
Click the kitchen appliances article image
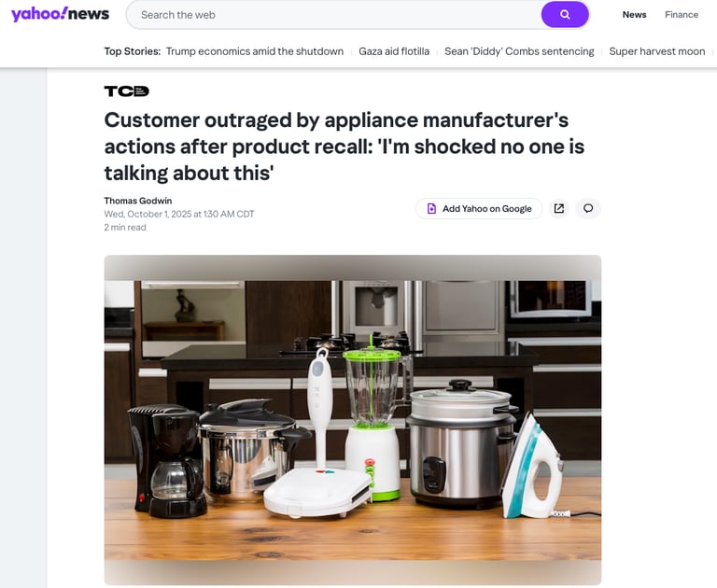pyautogui.click(x=353, y=420)
